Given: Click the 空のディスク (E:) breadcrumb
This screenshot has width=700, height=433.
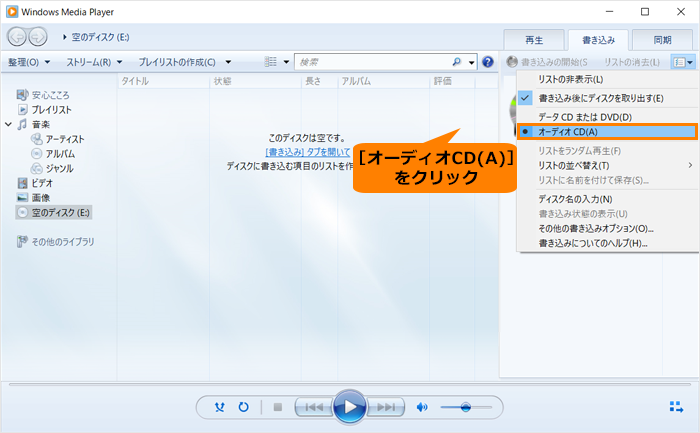Looking at the screenshot, I should pos(100,37).
